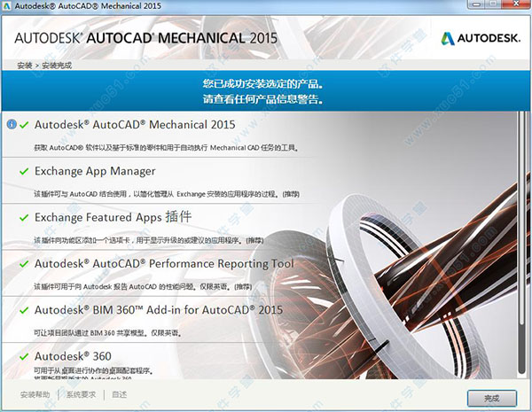Open the 安装帮助 link

coord(35,394)
